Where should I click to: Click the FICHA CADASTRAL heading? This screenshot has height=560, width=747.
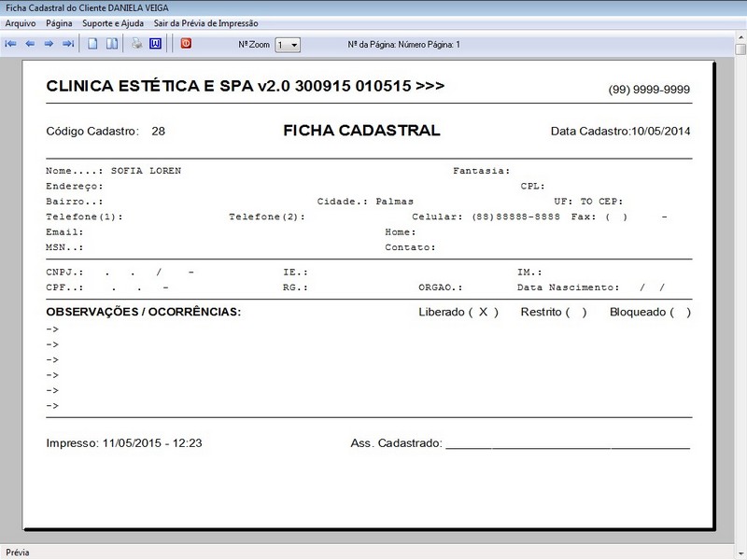pyautogui.click(x=361, y=131)
